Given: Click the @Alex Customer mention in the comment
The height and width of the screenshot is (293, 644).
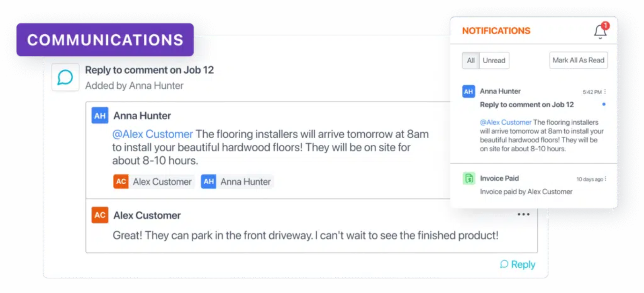Looking at the screenshot, I should [153, 134].
